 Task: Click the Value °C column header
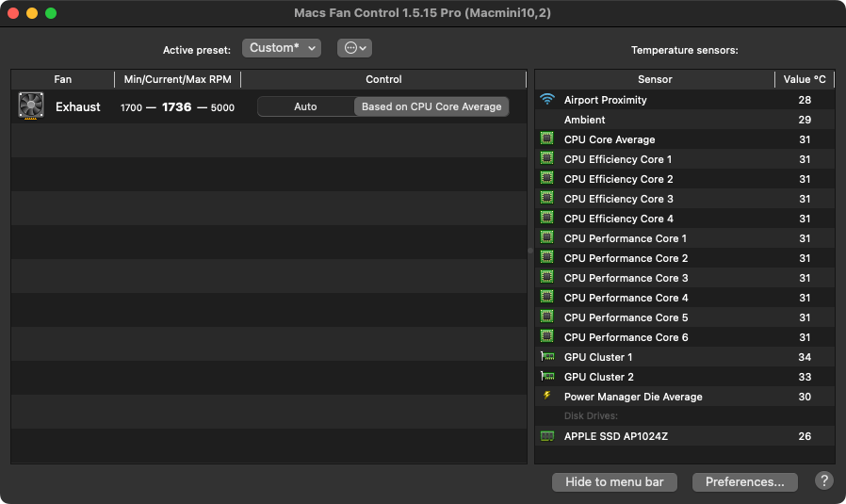805,79
